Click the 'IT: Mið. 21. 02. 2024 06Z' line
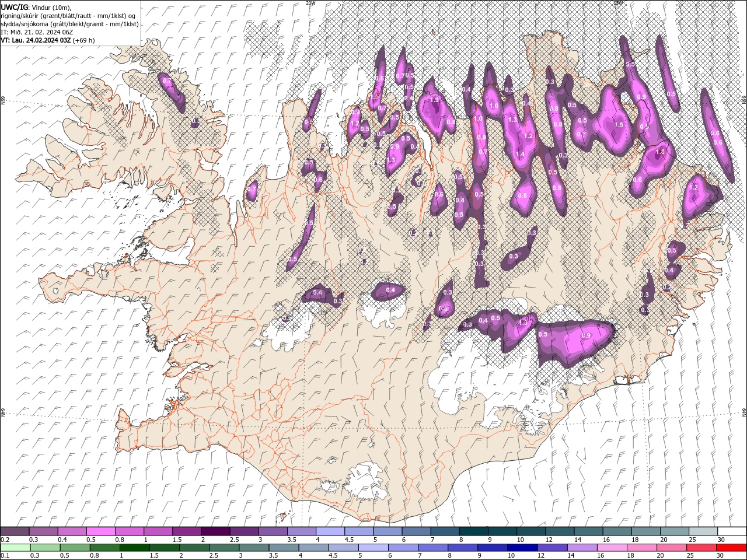Screen dimensions: 747x560 37,32
